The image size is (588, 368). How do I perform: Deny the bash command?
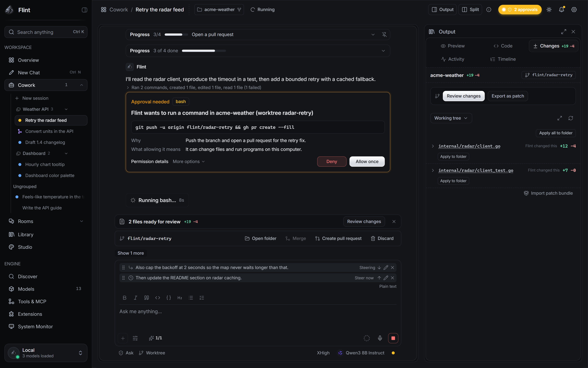tap(331, 162)
